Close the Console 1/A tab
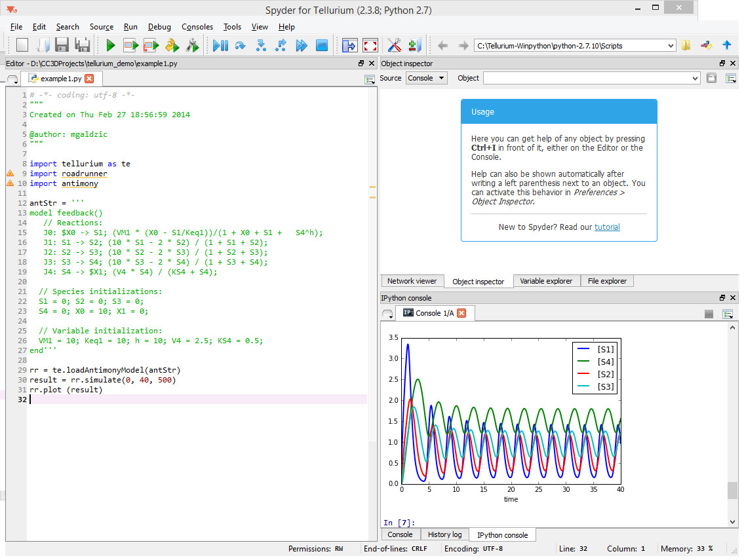The width and height of the screenshot is (744, 560). 461,313
